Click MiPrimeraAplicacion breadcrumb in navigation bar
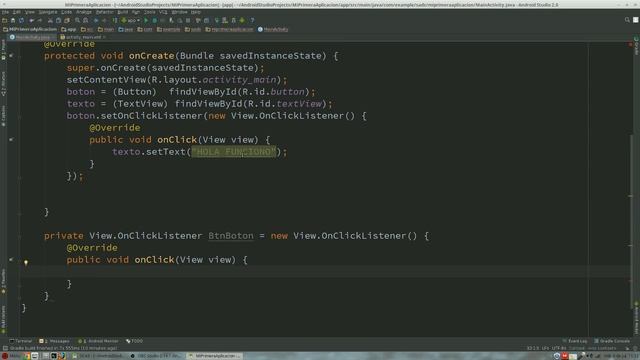This screenshot has height=360, width=640. pos(30,29)
